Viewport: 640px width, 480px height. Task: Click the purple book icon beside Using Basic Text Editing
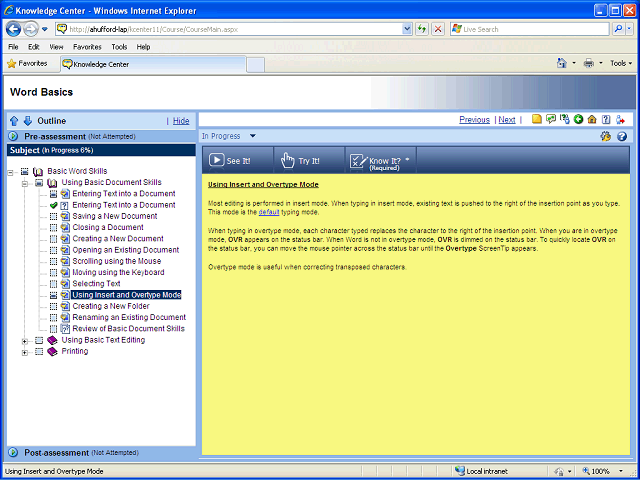(52, 340)
